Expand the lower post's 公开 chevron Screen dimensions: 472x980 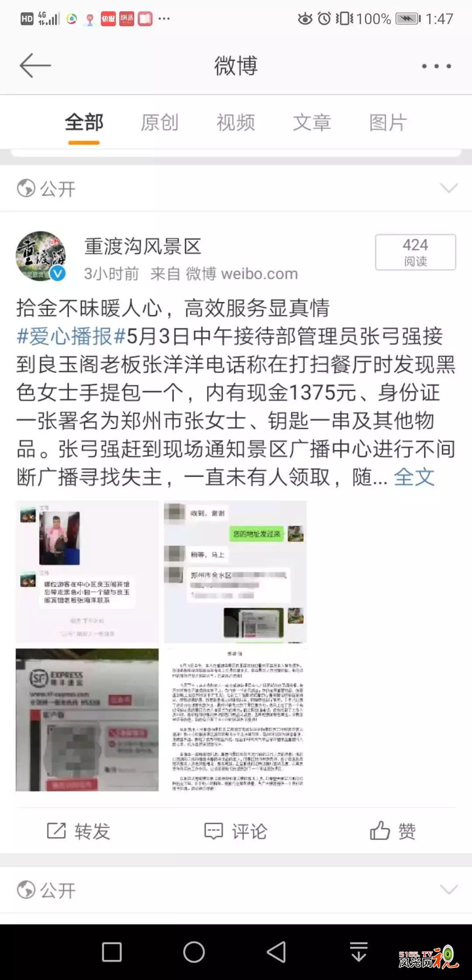[449, 890]
